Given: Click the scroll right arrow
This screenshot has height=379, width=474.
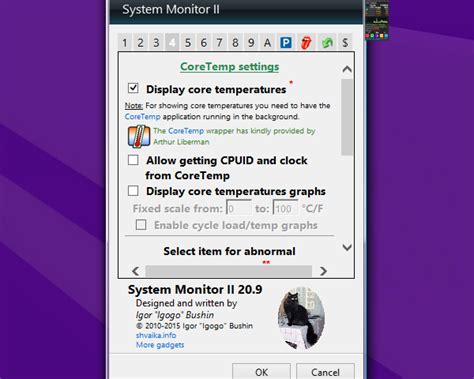Looking at the screenshot, I should [x=323, y=271].
